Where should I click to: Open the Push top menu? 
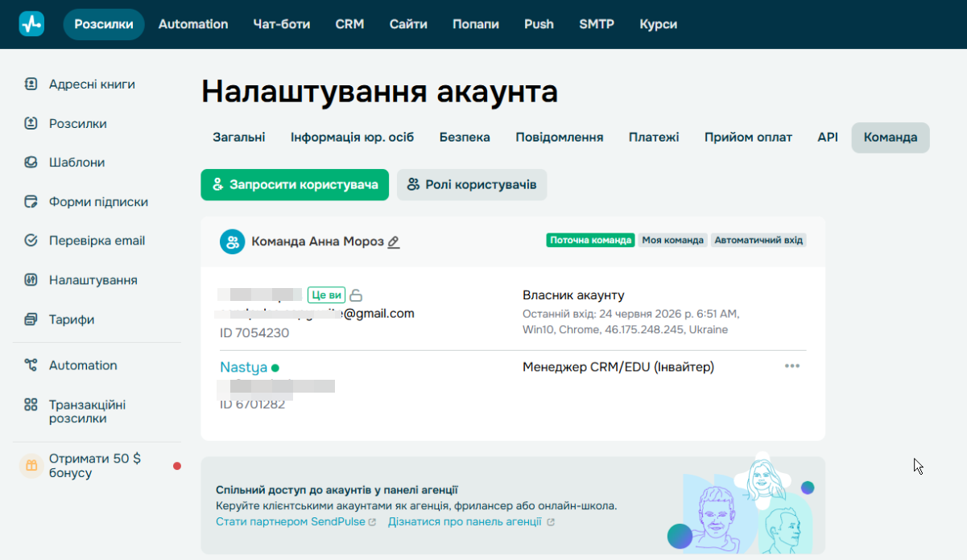[539, 24]
